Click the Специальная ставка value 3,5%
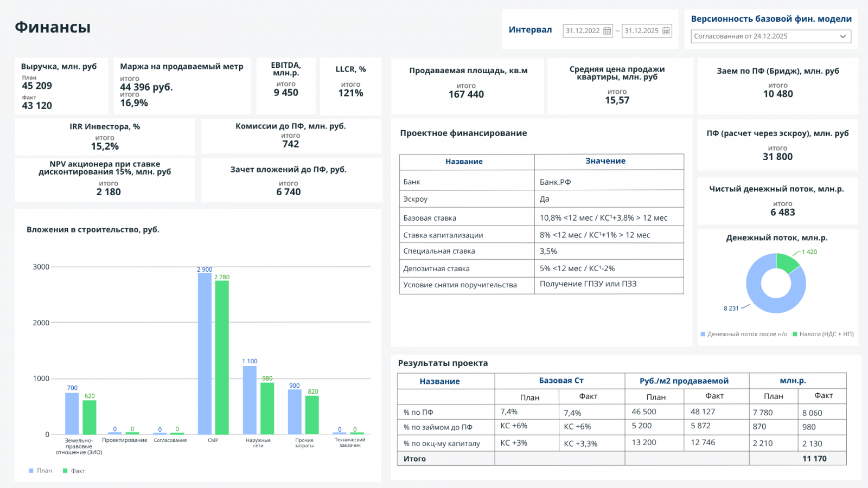 (548, 251)
